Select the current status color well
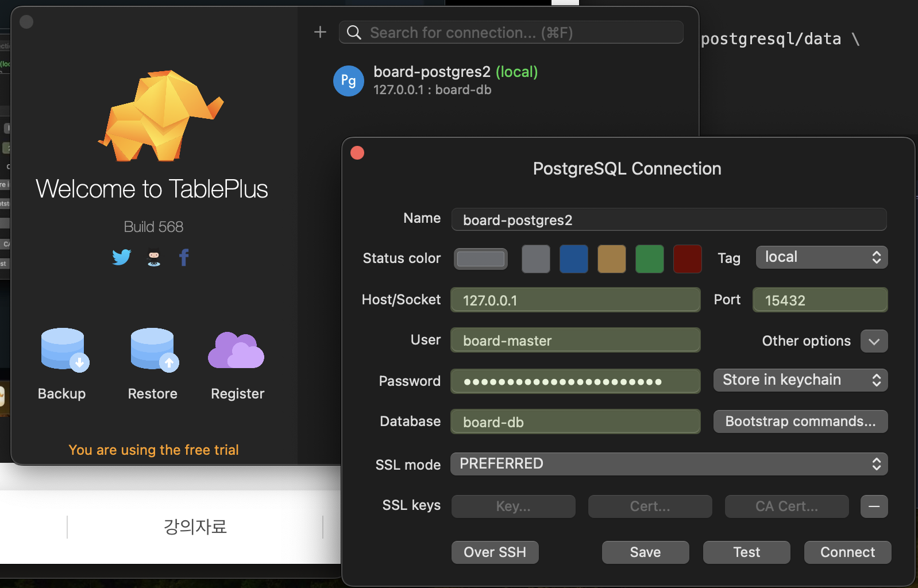 pos(481,259)
